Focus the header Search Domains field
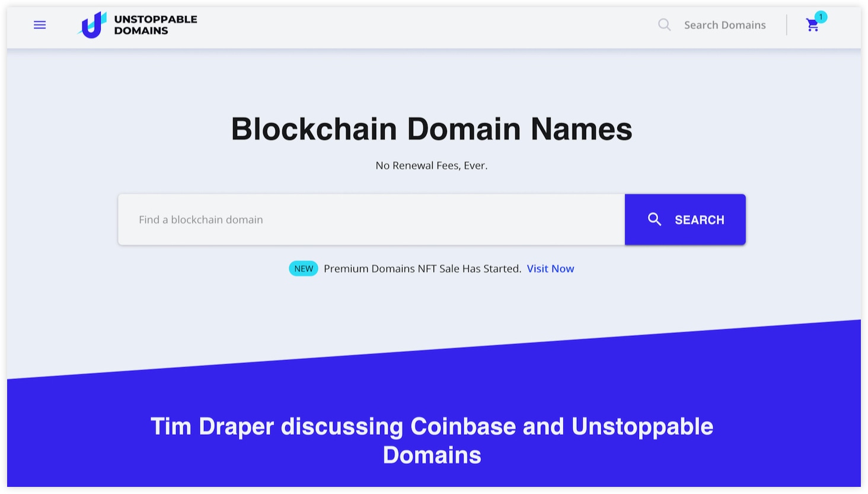 [x=725, y=25]
